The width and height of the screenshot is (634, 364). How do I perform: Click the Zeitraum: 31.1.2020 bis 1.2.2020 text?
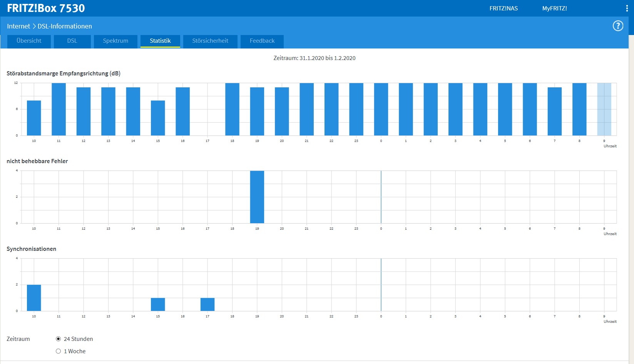click(x=314, y=58)
